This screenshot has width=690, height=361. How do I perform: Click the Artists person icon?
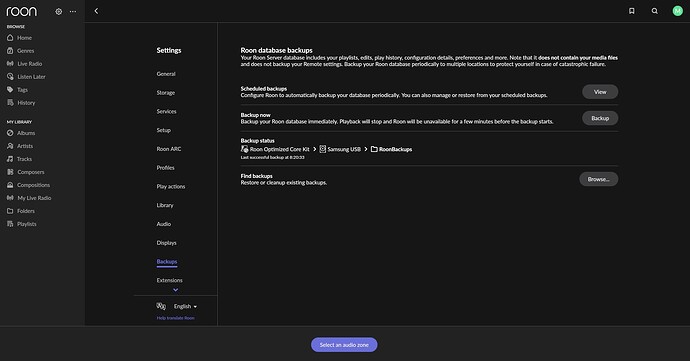[x=10, y=146]
